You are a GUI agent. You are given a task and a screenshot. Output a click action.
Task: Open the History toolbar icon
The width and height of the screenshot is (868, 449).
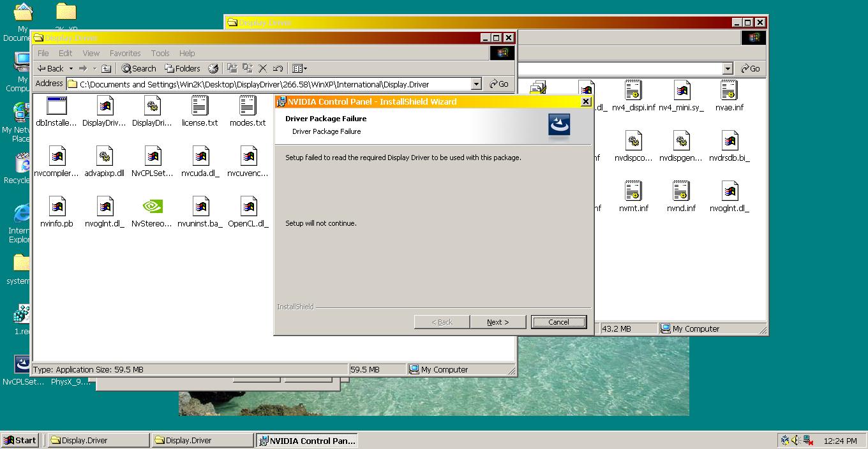click(213, 68)
